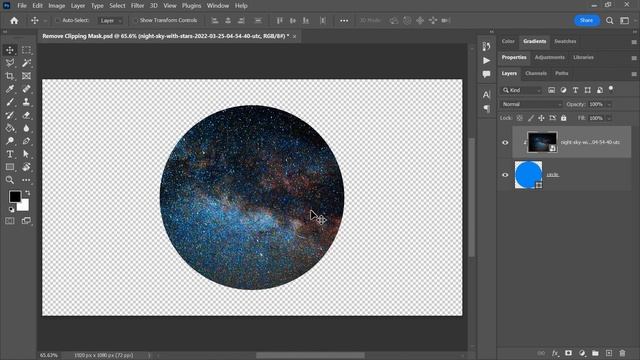Click the Share button
Image resolution: width=640 pixels, height=360 pixels.
(x=586, y=20)
